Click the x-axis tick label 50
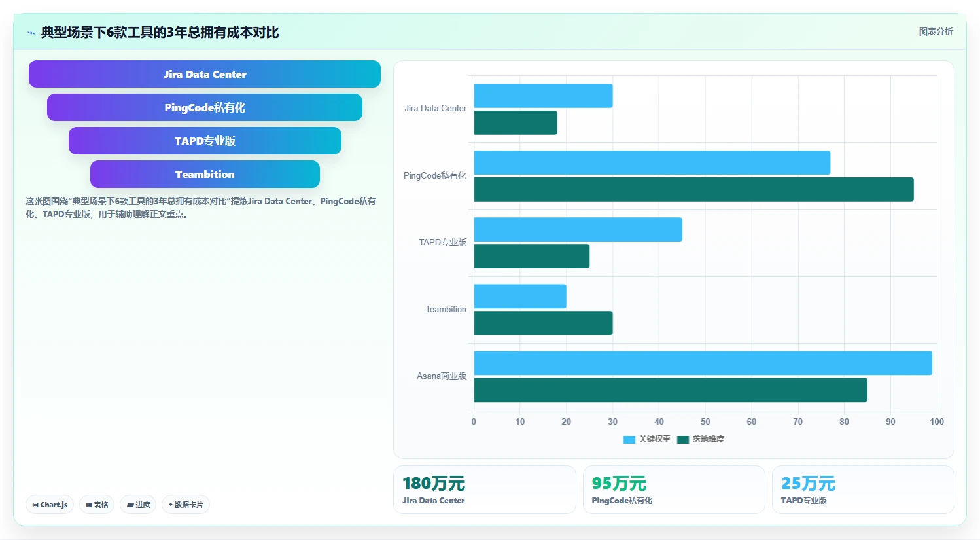This screenshot has height=540, width=980. click(705, 422)
